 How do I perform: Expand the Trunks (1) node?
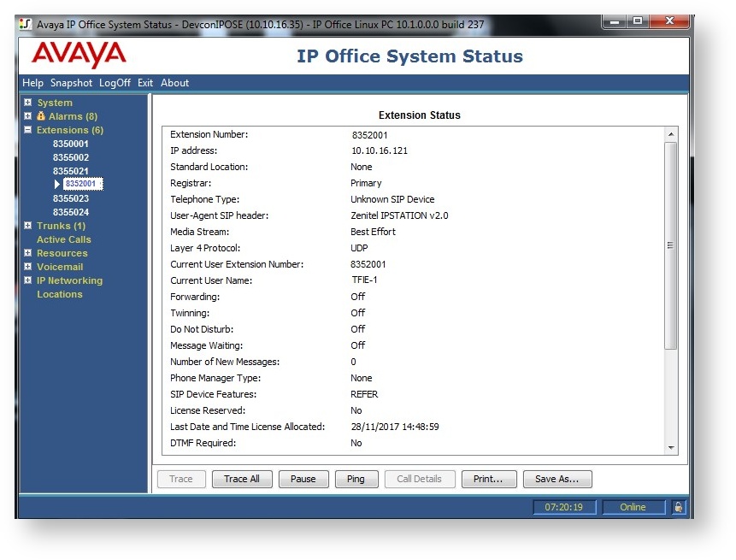click(28, 226)
